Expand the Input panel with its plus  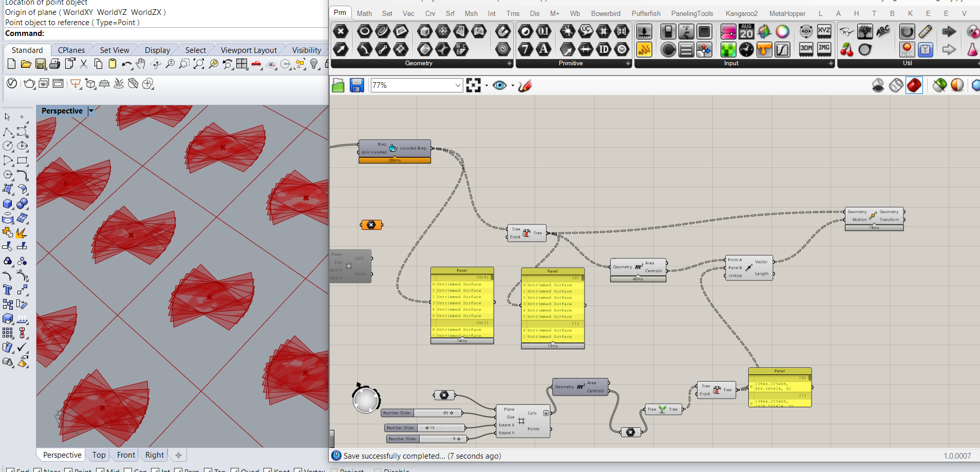pos(831,64)
